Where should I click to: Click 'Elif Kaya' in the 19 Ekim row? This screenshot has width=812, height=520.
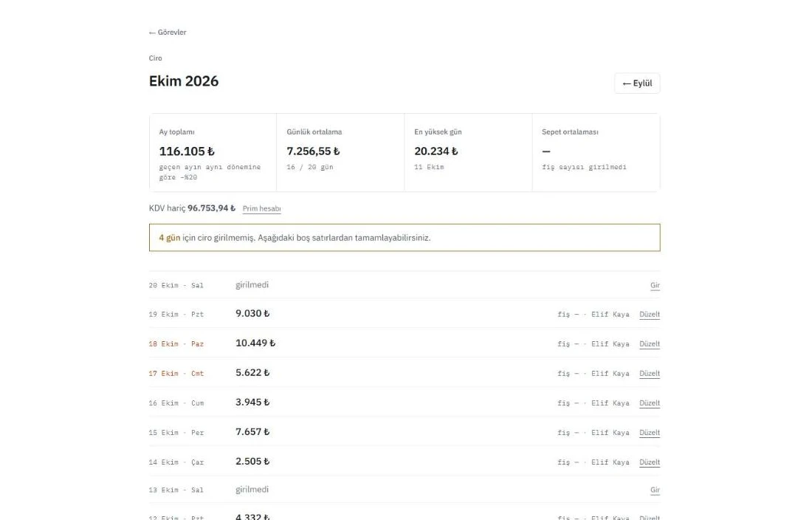tap(610, 315)
